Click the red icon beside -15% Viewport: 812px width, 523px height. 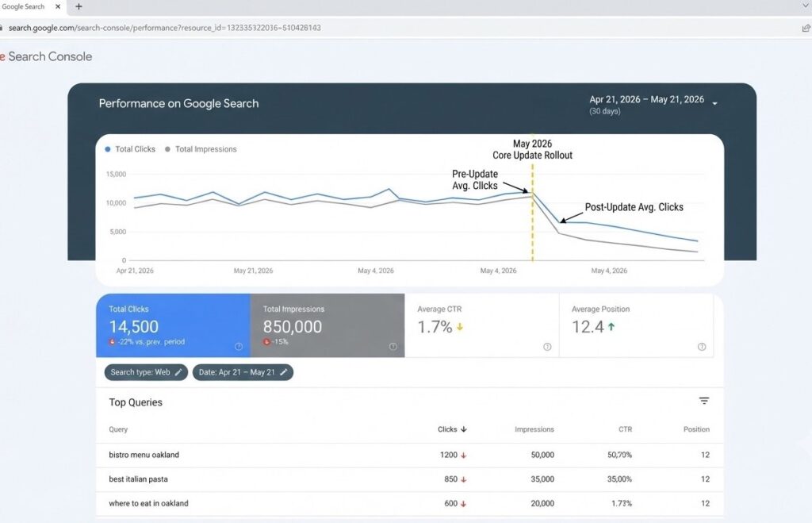[x=266, y=342]
